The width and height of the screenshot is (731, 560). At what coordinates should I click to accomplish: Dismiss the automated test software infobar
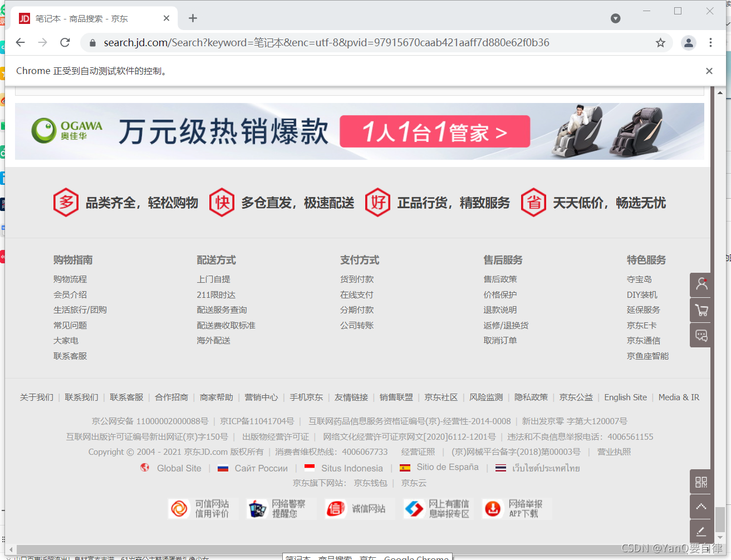[x=709, y=71]
